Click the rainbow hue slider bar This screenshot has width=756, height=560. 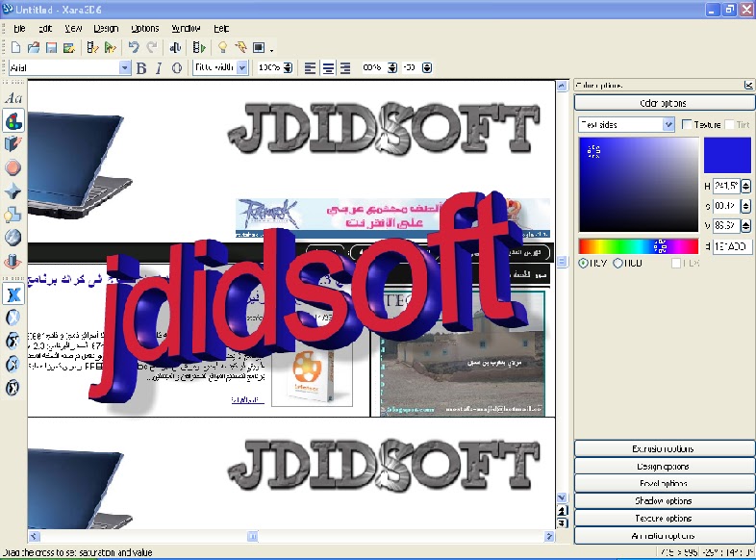pos(639,246)
